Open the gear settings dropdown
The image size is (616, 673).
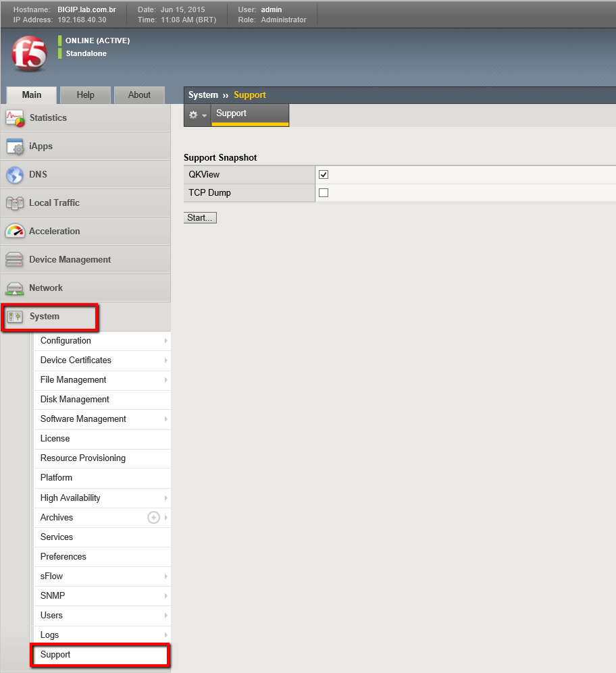click(197, 115)
